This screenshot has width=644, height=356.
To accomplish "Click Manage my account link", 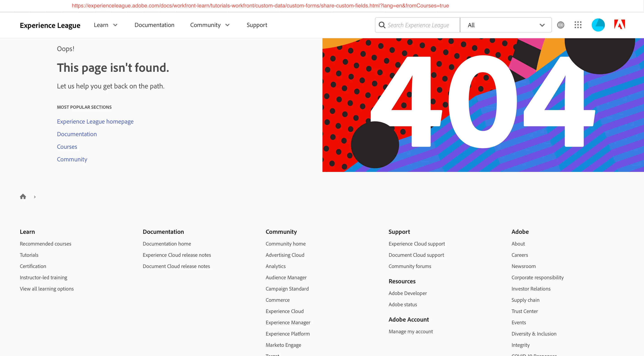I will (410, 331).
